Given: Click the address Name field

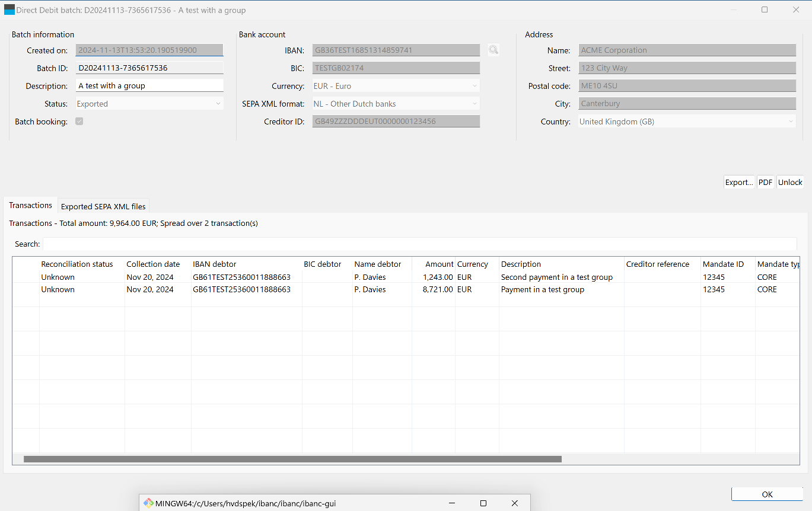Looking at the screenshot, I should coord(687,50).
